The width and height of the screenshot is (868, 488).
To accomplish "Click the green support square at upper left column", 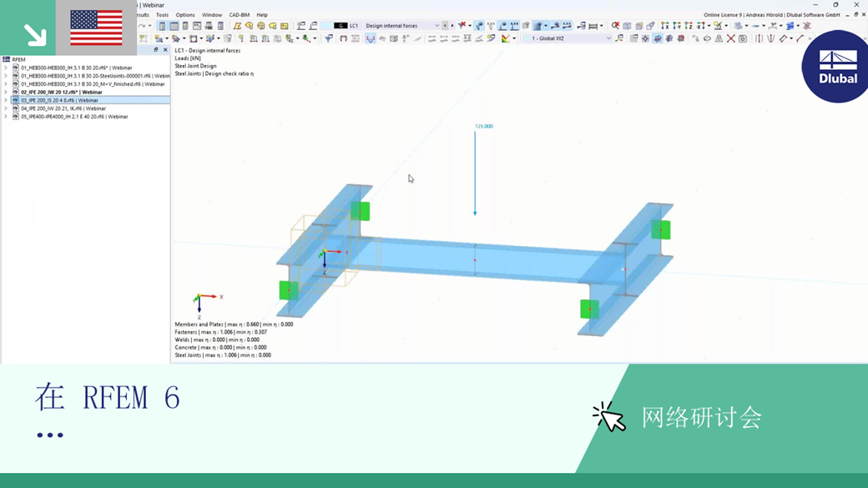I will coord(361,211).
